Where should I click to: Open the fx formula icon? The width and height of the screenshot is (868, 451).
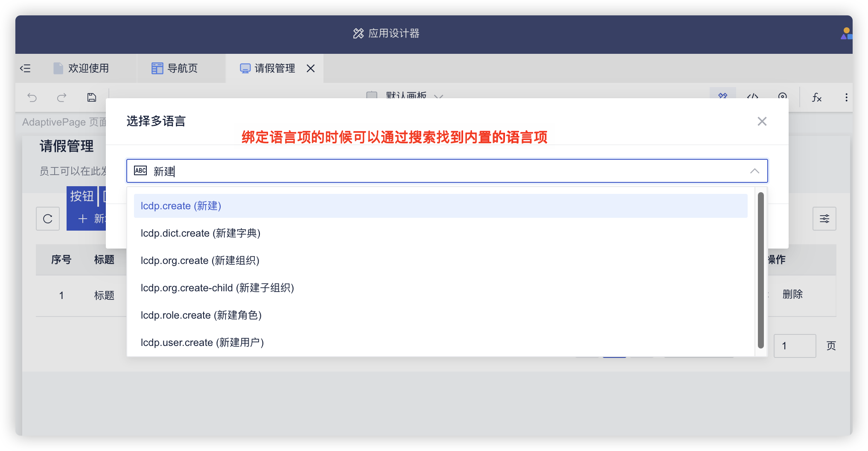pyautogui.click(x=816, y=98)
